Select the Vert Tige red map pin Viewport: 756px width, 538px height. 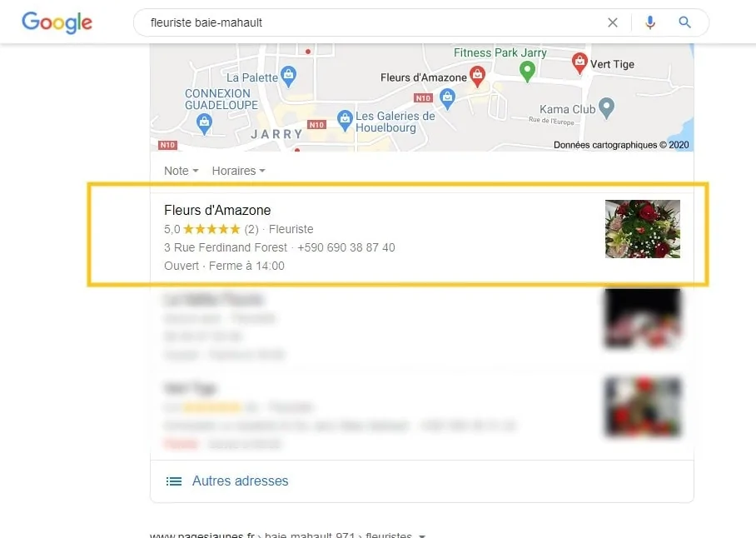[579, 62]
